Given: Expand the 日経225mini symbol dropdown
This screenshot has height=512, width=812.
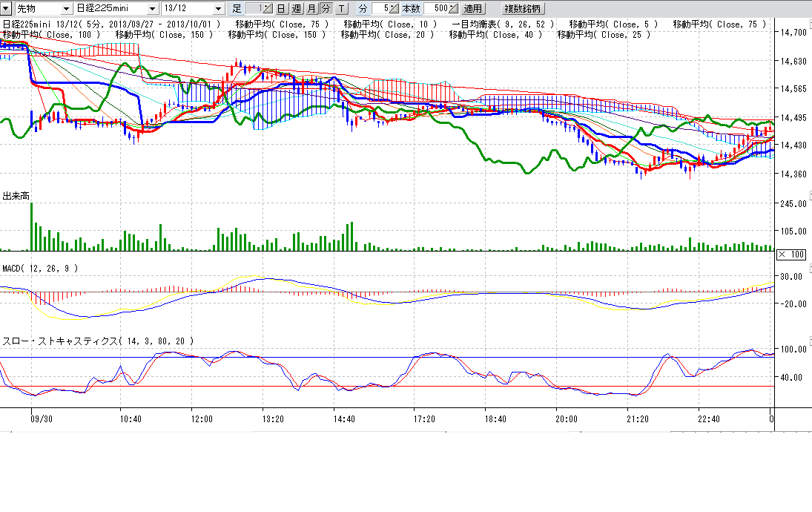Looking at the screenshot, I should click(153, 9).
